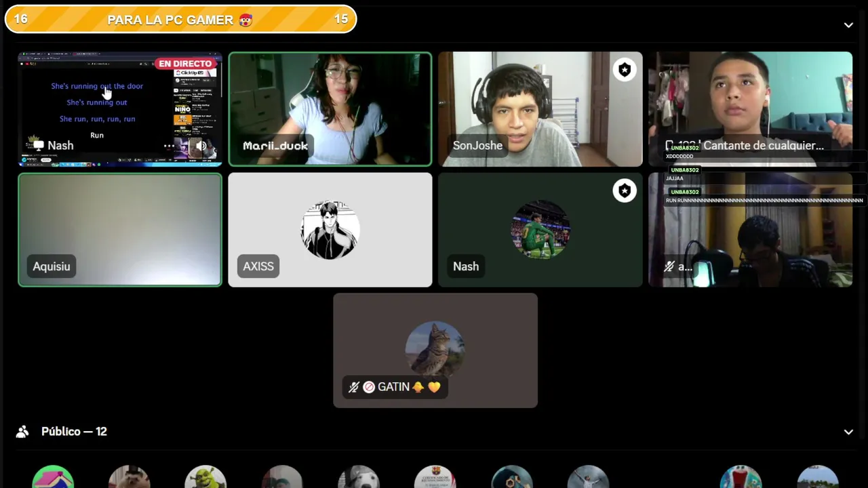Open the three-dots options on Nash's stream

169,146
